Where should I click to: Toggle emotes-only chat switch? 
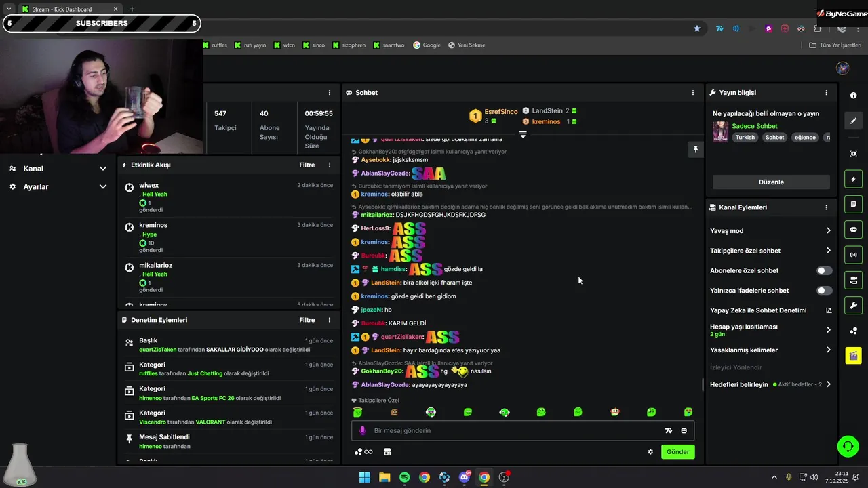(824, 290)
